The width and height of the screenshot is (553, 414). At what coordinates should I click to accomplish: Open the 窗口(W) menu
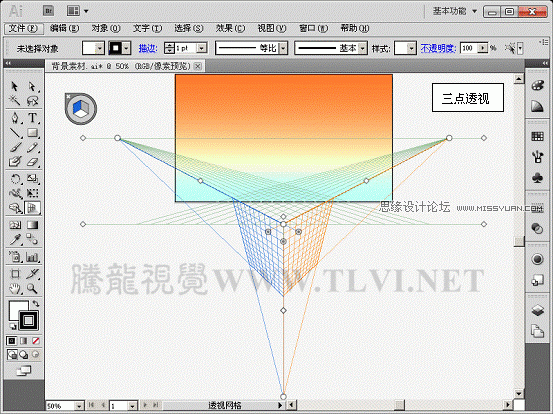click(314, 29)
